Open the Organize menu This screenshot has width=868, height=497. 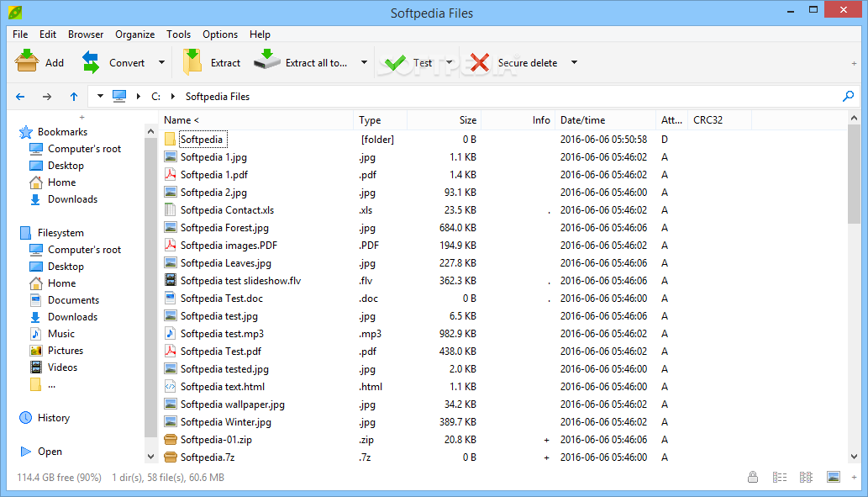tap(135, 34)
